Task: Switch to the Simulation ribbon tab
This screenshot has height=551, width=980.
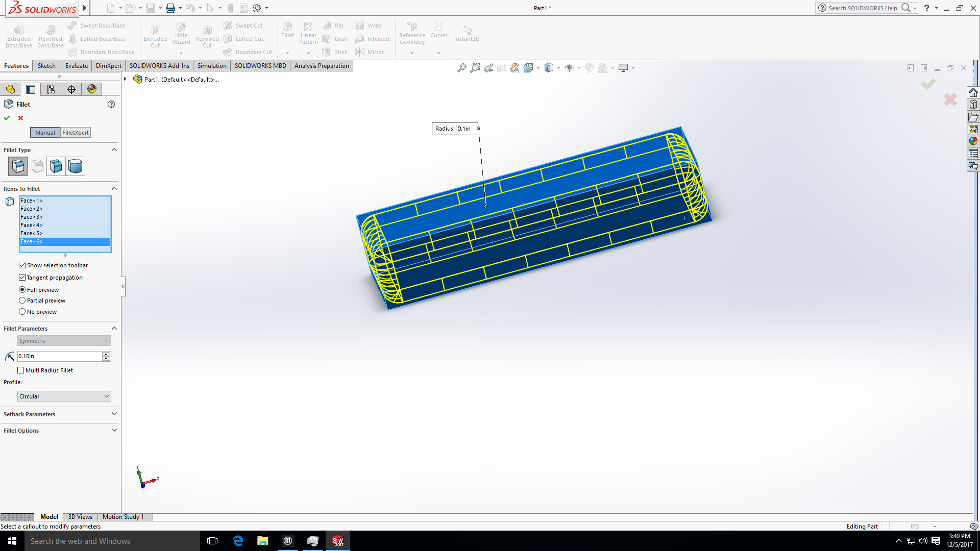Action: (211, 65)
